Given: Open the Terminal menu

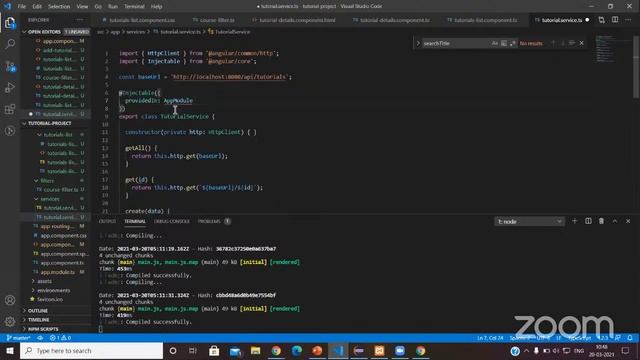Looking at the screenshot, I should 134,7.
